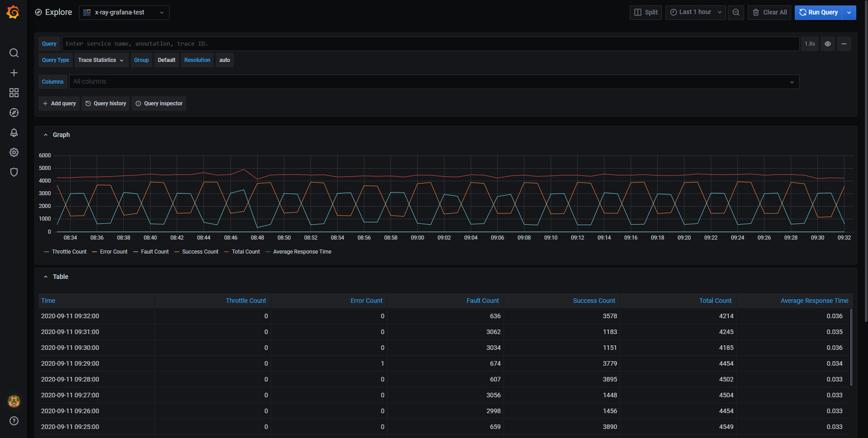
Task: Open the Trace Statistics query type dropdown
Action: point(101,60)
